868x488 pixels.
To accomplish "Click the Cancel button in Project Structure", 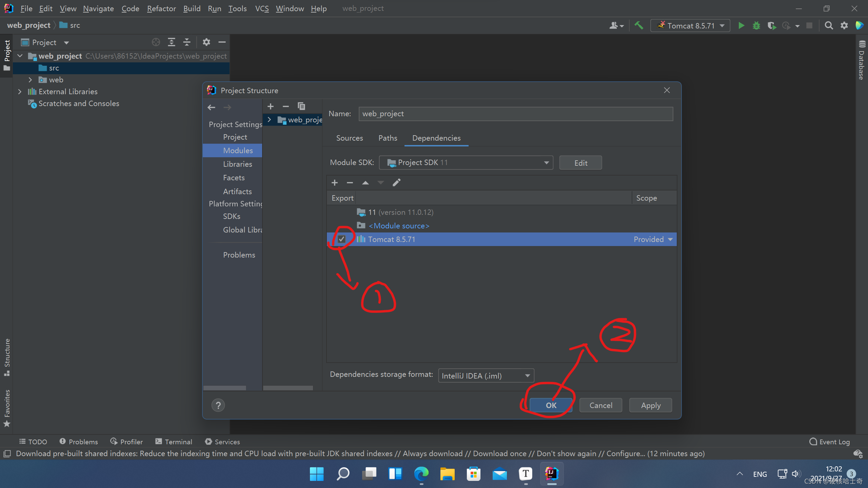I will 601,405.
